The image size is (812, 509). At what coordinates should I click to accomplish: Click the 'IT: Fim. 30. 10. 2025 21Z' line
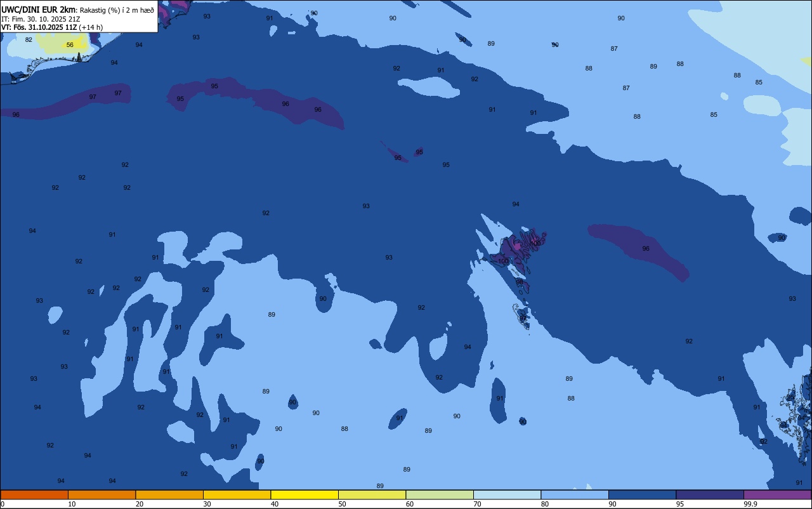coord(41,19)
